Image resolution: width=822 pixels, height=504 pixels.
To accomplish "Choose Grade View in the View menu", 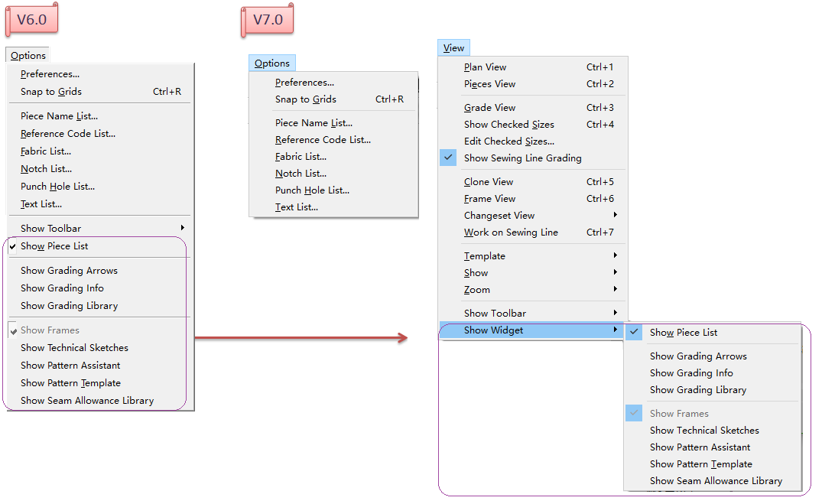I will click(489, 108).
